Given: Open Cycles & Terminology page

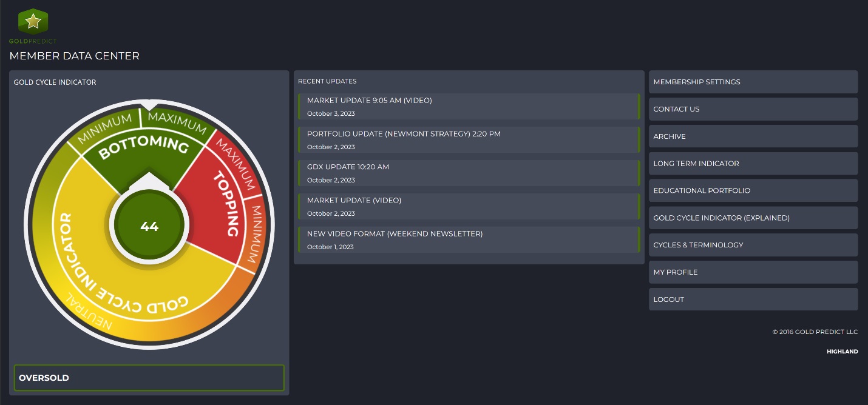Looking at the screenshot, I should pos(753,245).
